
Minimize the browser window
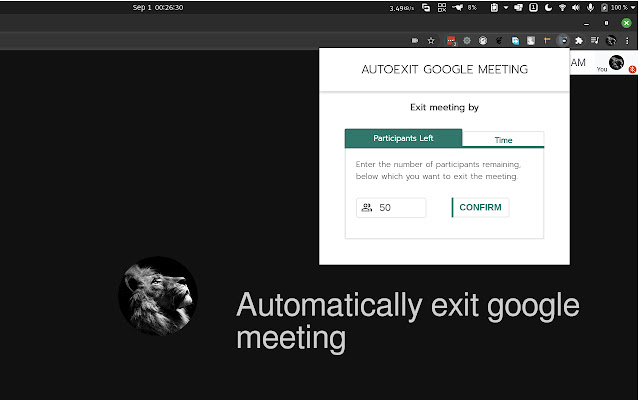[587, 24]
